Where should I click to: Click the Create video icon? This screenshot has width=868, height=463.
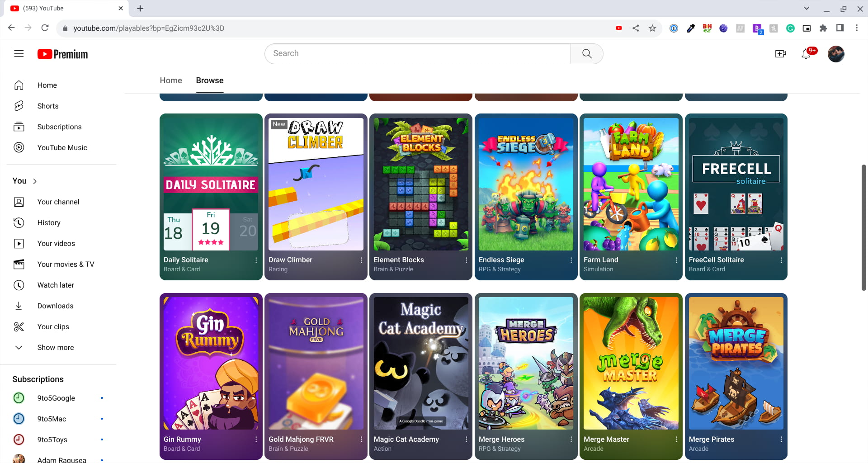781,53
